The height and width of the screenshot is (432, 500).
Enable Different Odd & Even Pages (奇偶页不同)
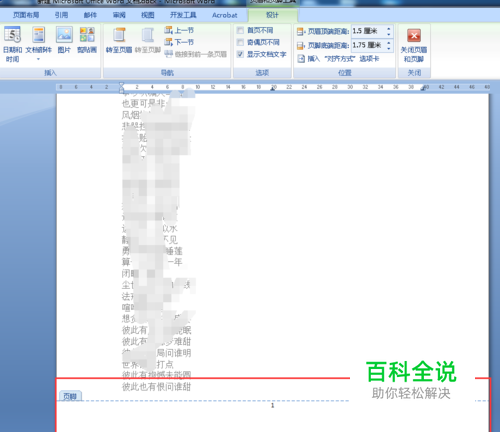240,42
